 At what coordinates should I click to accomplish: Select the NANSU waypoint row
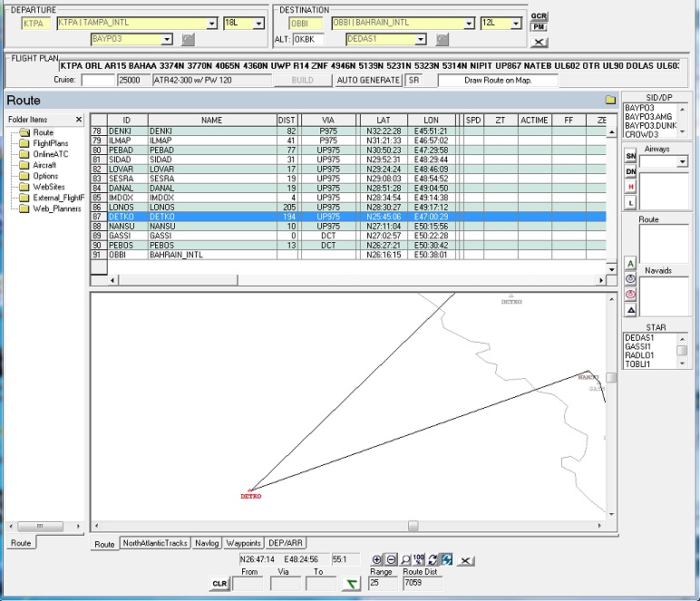(x=348, y=227)
